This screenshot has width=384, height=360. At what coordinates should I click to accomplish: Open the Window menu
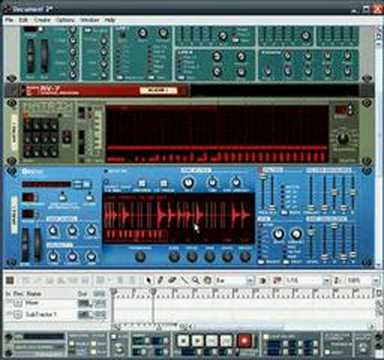point(90,20)
